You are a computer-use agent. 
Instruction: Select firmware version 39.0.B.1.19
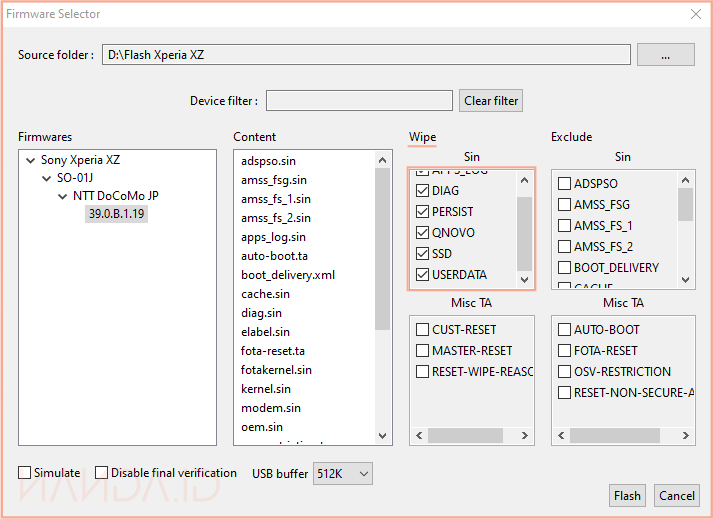pyautogui.click(x=116, y=214)
